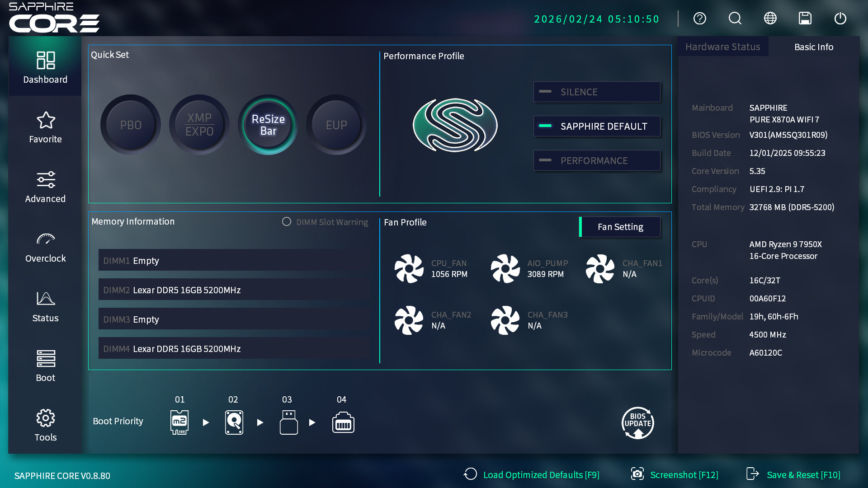Switch to the Hardware Status tab
Viewport: 868px width, 488px height.
[722, 47]
